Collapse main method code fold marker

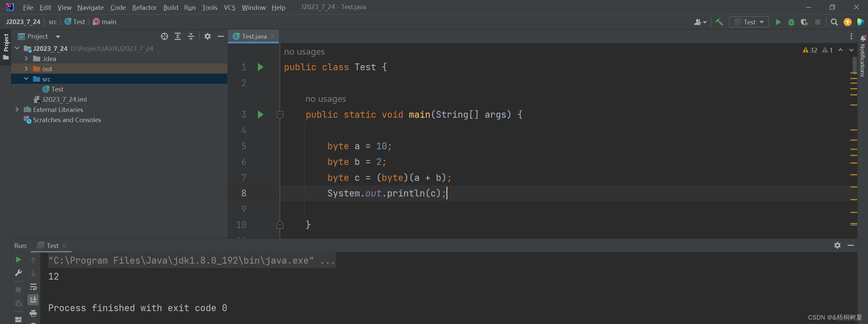280,115
